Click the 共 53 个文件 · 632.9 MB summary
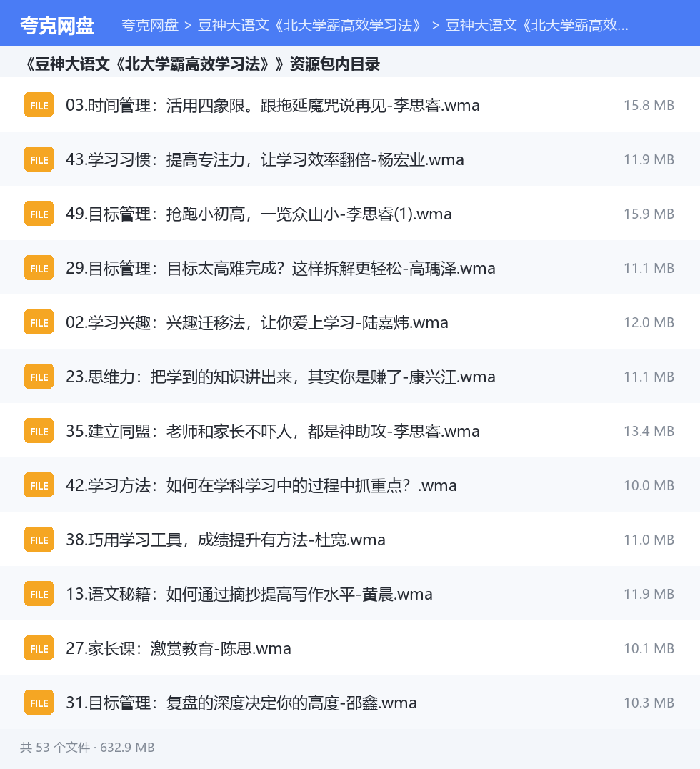The image size is (700, 769). [x=87, y=748]
